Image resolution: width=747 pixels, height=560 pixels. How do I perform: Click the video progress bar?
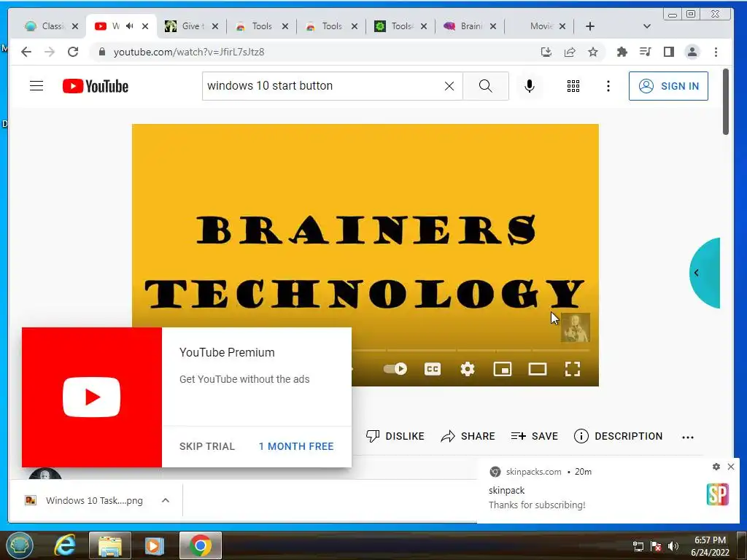point(471,350)
